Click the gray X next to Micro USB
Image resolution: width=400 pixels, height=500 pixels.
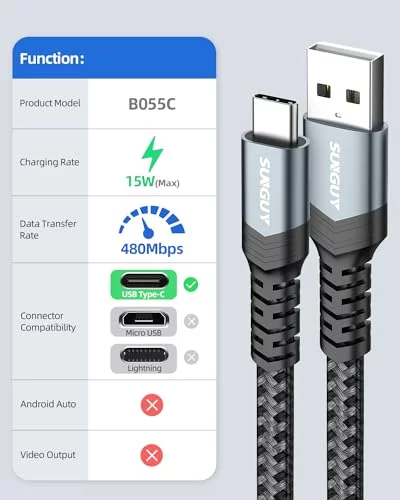(191, 321)
